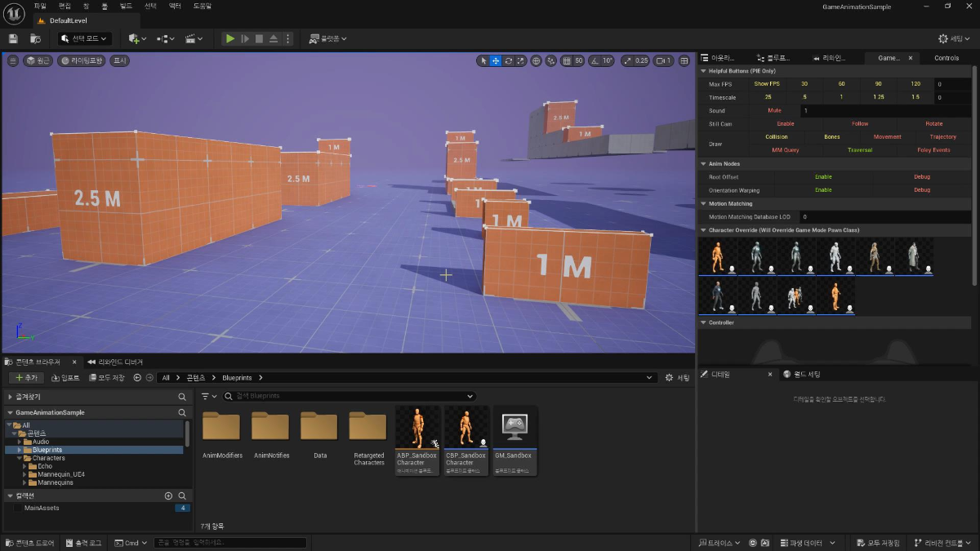Select the translate gizmo tool in viewport
Image resolution: width=980 pixels, height=551 pixels.
click(496, 60)
